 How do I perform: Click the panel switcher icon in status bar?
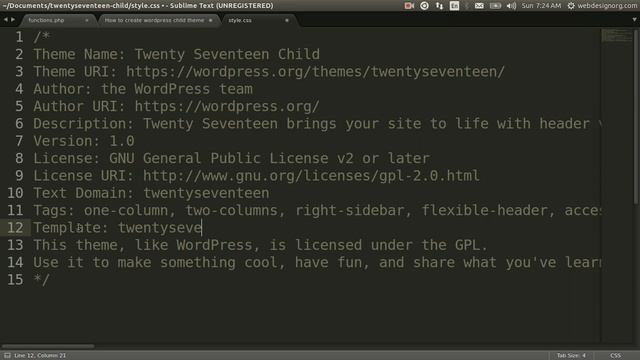[x=7, y=356]
